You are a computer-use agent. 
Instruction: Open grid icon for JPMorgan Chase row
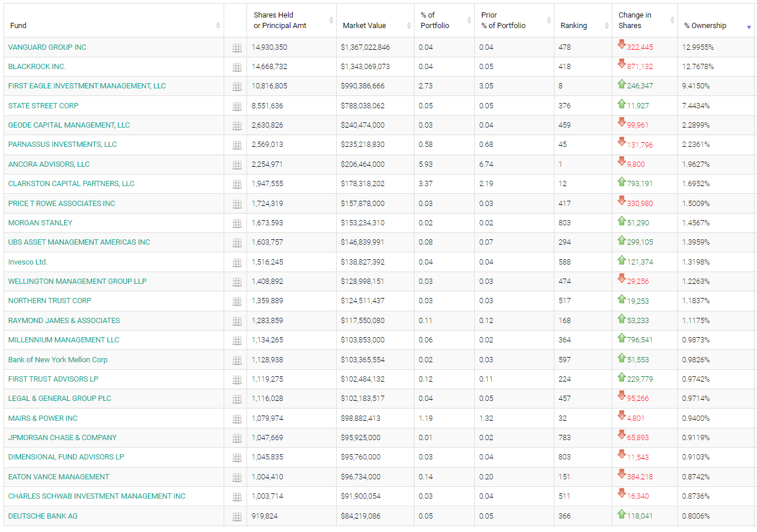tap(237, 438)
